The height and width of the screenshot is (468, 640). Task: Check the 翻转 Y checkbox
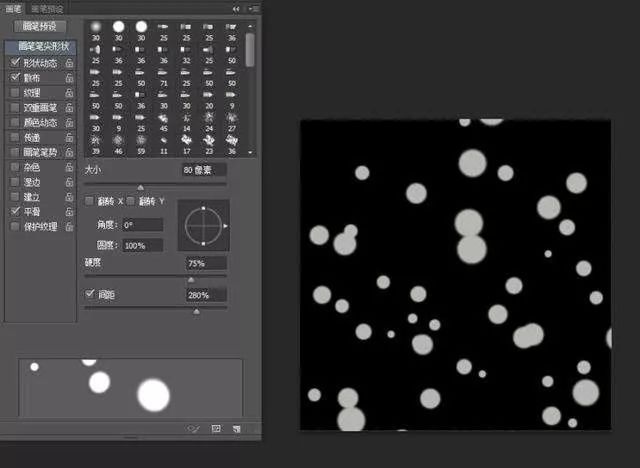click(x=131, y=201)
